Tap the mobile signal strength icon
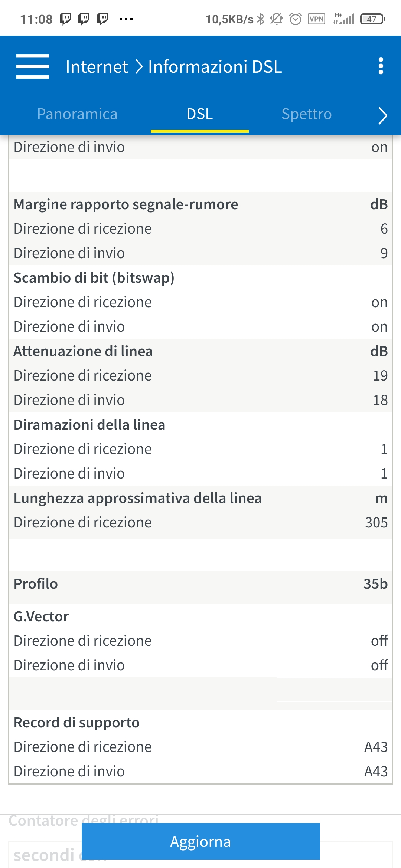This screenshot has width=401, height=868. point(344,19)
